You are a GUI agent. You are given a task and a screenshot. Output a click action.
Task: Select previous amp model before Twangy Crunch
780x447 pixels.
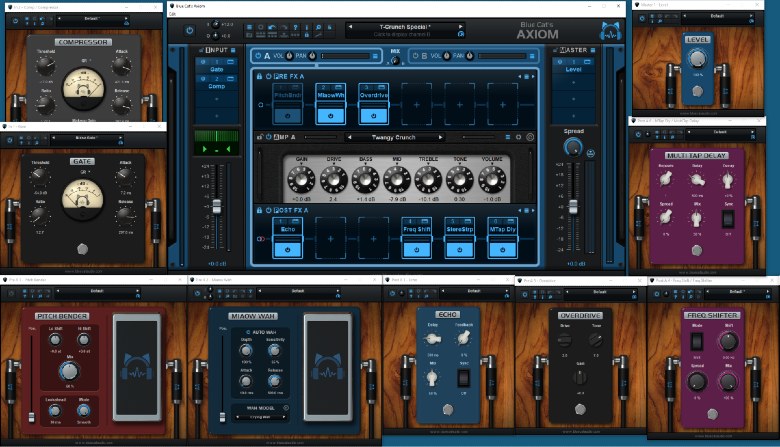click(350, 137)
